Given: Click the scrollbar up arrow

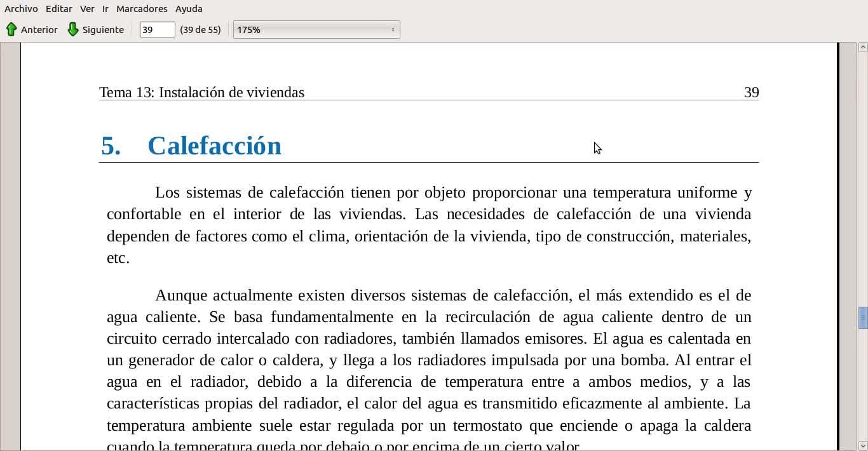Looking at the screenshot, I should coord(863,47).
